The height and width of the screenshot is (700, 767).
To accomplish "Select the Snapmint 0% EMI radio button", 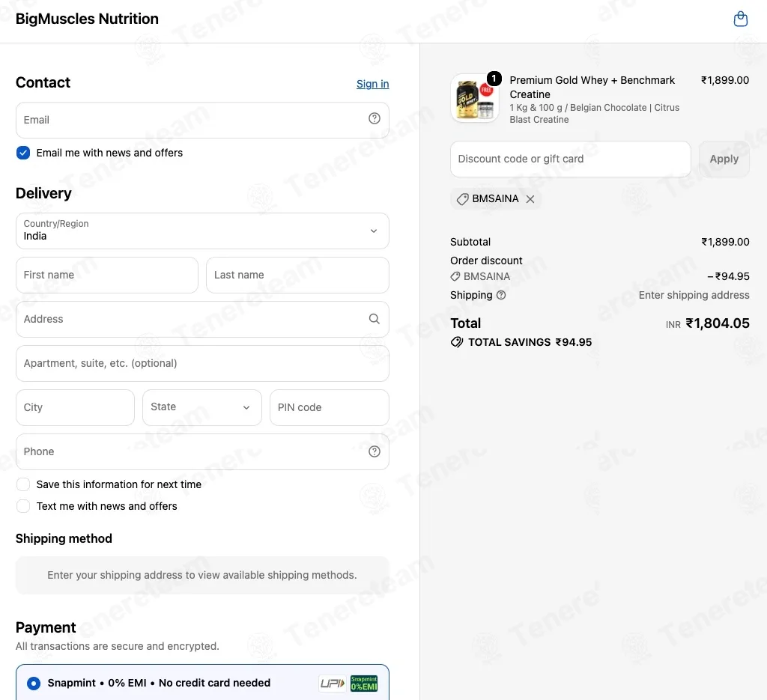I will tap(33, 683).
